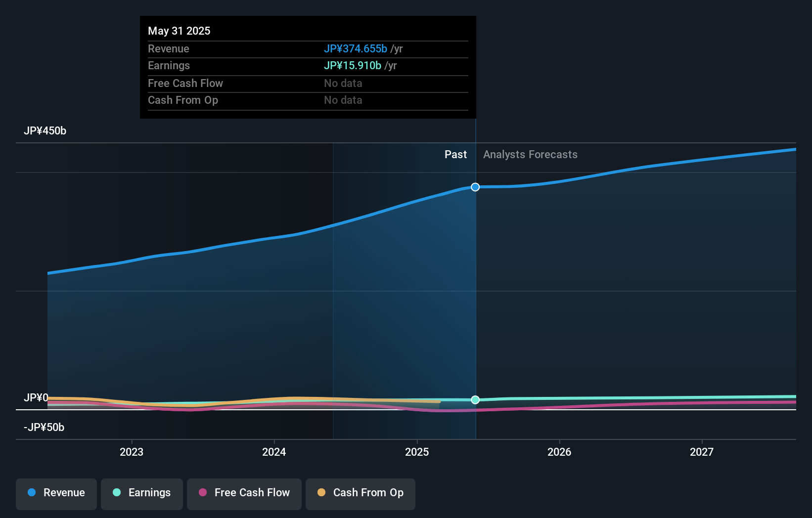Click the blue Revenue legend dot
Screen dimensions: 812x518
pos(32,492)
